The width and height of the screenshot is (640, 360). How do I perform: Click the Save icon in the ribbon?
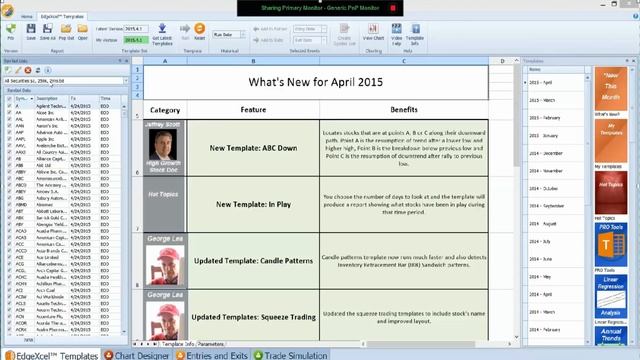[31, 29]
